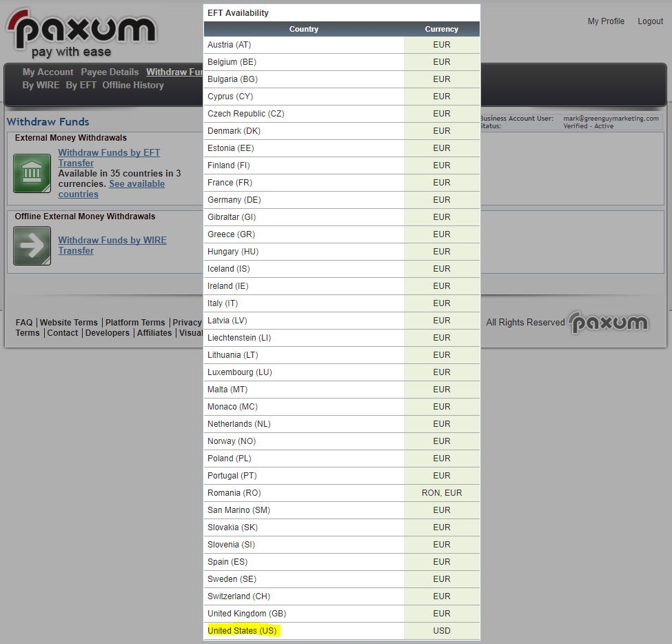
Task: Go to My Account menu
Action: 48,72
